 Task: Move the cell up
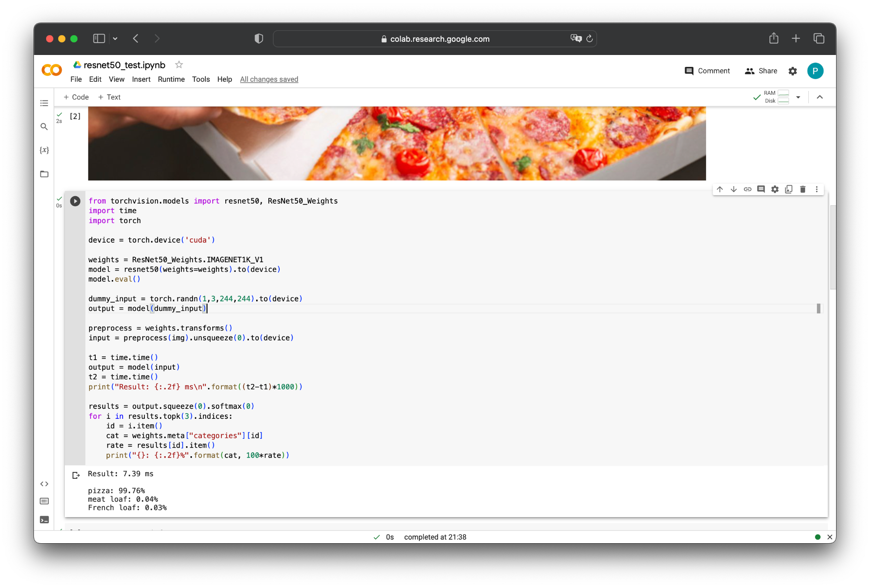pyautogui.click(x=720, y=189)
